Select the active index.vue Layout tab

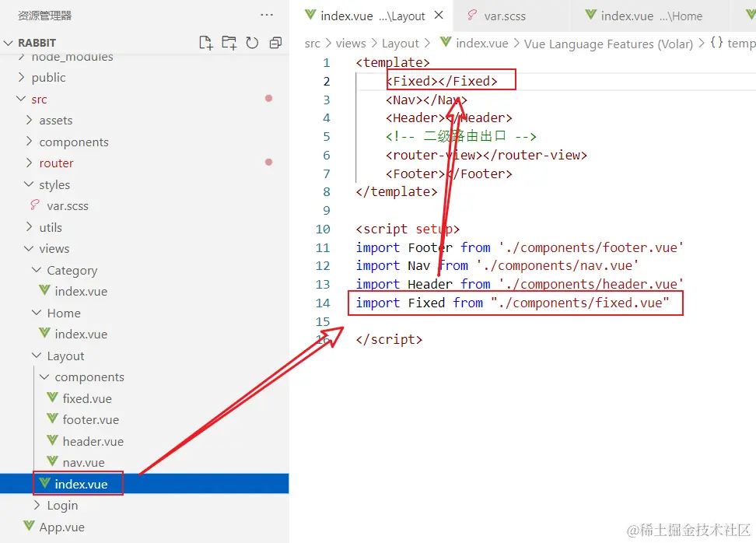click(x=373, y=16)
